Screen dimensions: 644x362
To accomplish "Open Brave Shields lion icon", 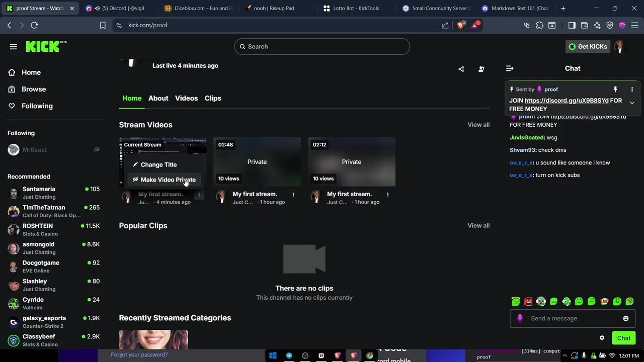I will [461, 25].
